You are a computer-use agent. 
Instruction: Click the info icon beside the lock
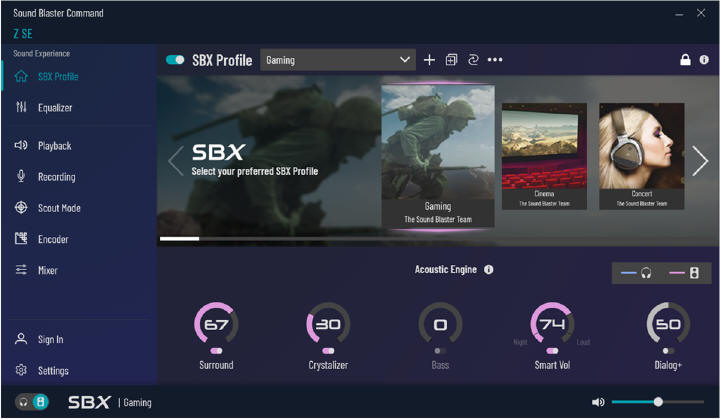point(704,60)
